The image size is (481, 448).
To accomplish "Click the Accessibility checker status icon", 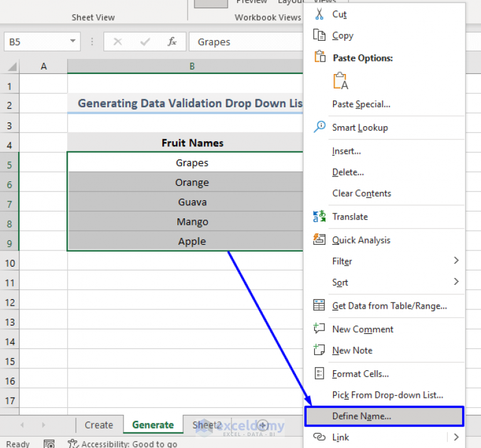I will click(x=73, y=444).
